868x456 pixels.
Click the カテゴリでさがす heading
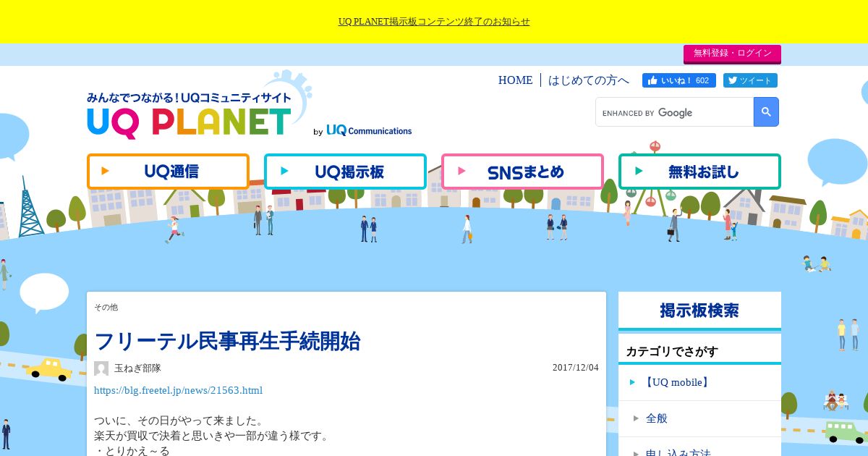(672, 352)
